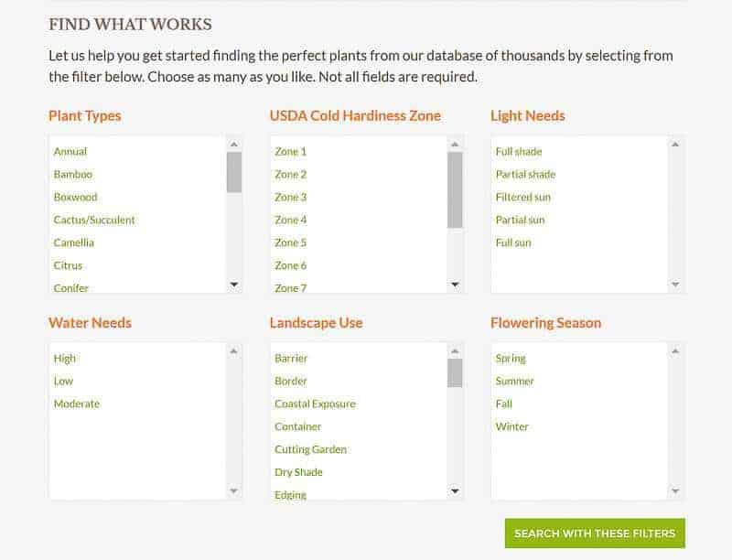
Task: Click the Flowering Season scroll up arrow
Action: (x=675, y=351)
